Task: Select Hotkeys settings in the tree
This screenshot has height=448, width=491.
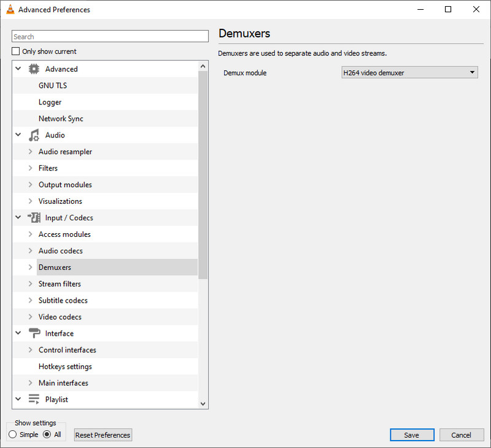Action: click(x=65, y=366)
